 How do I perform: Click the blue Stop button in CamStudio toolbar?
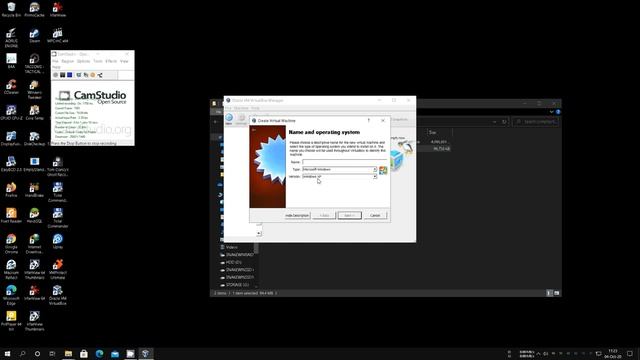70,75
